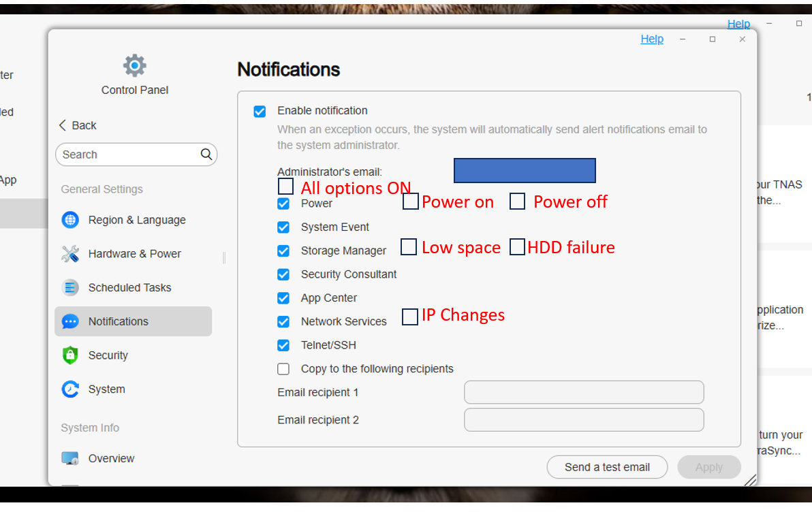Click the Email recipient 1 field
Screen dimensions: 812x514
584,392
